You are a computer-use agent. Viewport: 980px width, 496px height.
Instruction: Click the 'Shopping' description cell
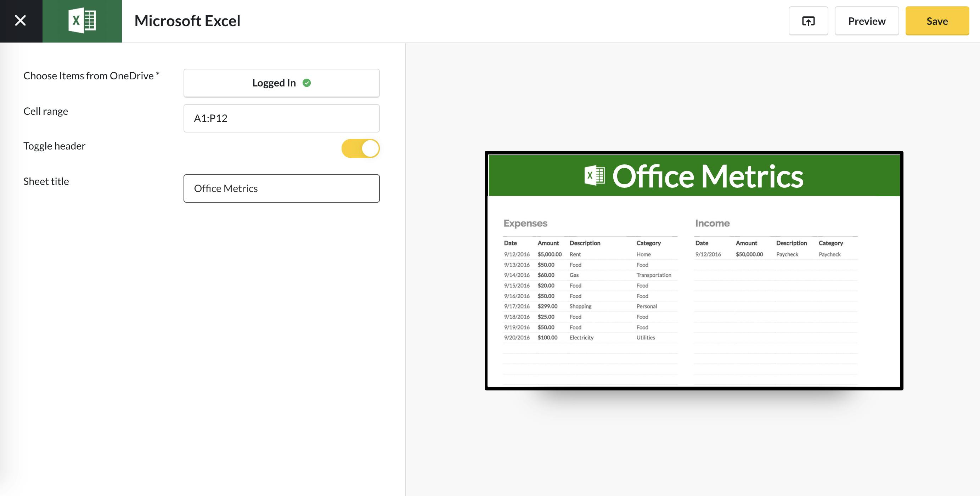point(580,306)
